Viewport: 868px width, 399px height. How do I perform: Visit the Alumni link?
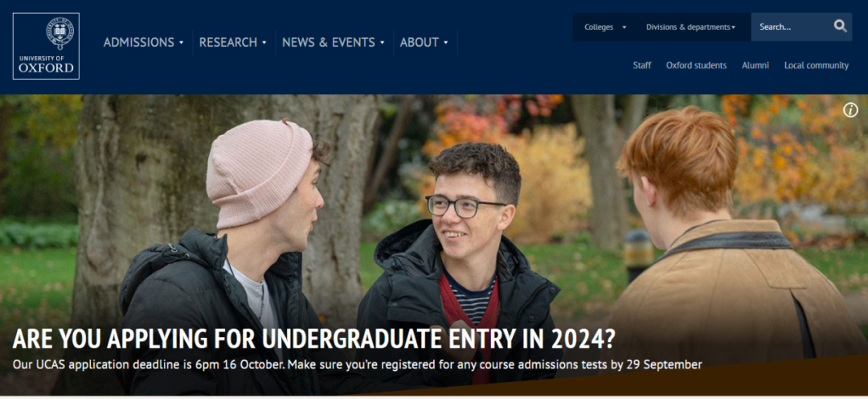755,65
